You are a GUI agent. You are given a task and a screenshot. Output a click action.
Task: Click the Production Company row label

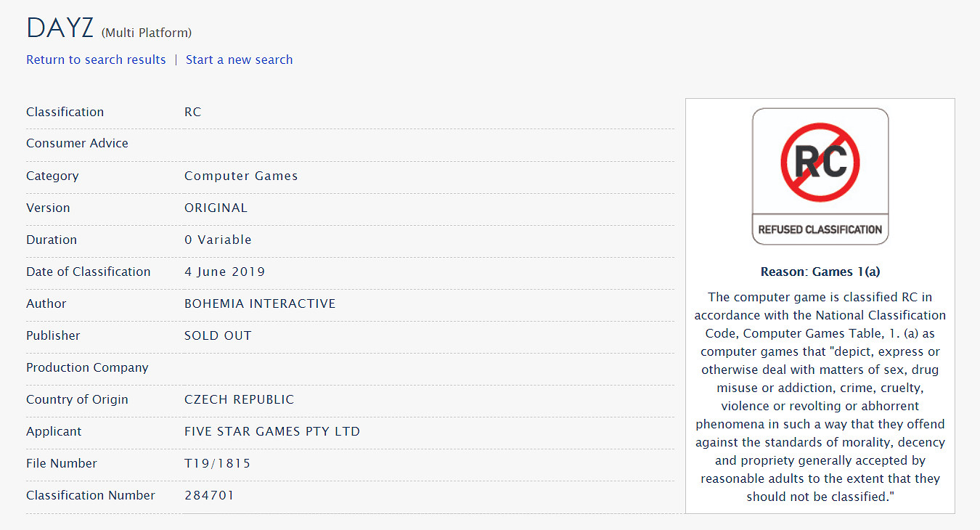(x=87, y=367)
